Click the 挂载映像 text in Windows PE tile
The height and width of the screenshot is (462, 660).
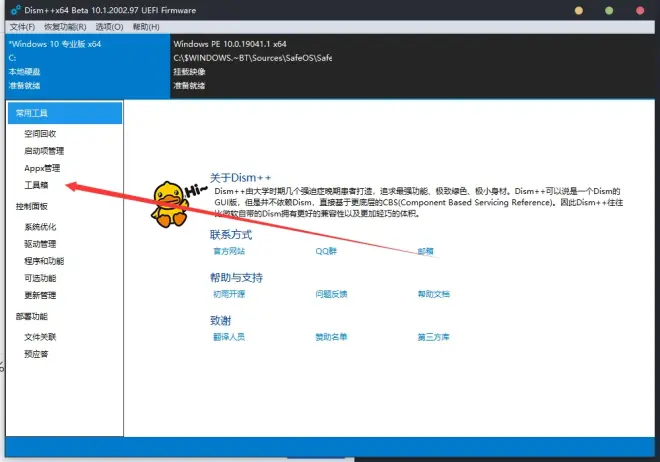(189, 72)
